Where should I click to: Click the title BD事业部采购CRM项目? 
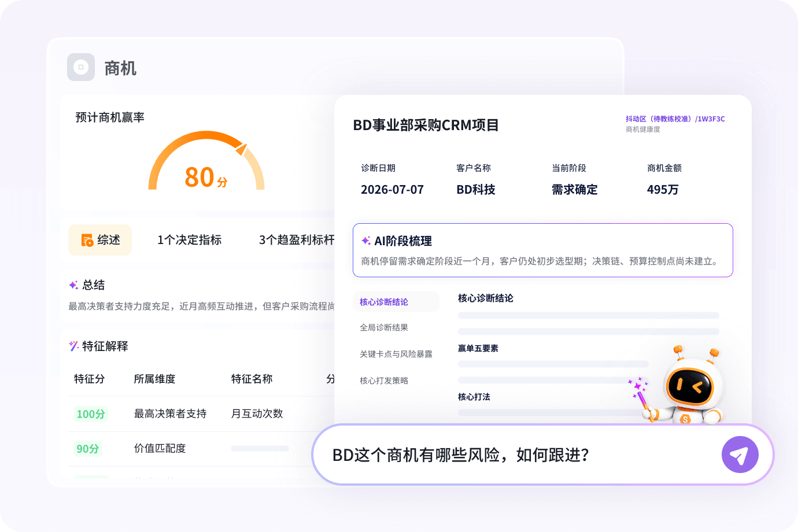(426, 125)
